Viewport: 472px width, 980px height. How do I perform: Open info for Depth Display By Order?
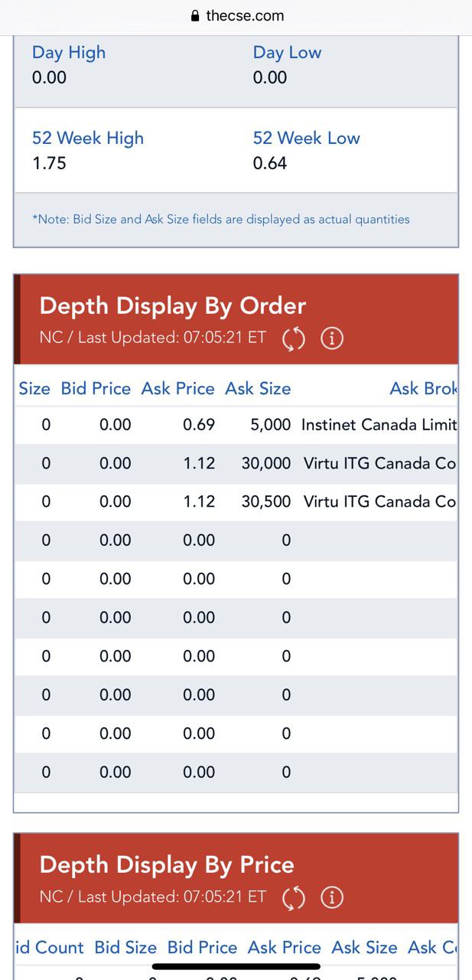click(x=331, y=338)
